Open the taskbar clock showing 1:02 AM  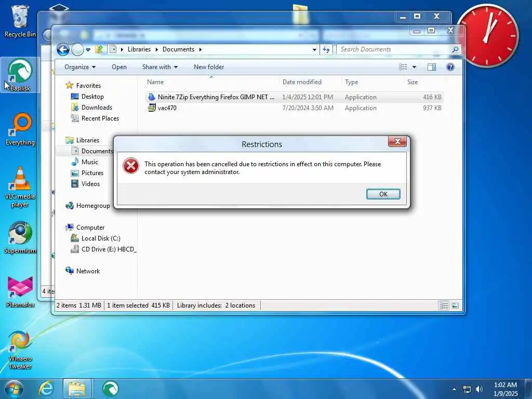(x=505, y=389)
